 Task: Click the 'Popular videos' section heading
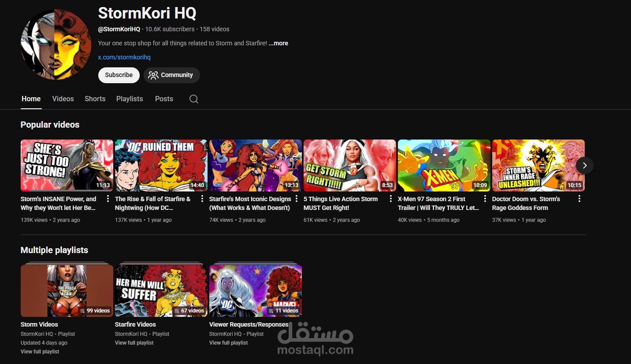coord(50,125)
